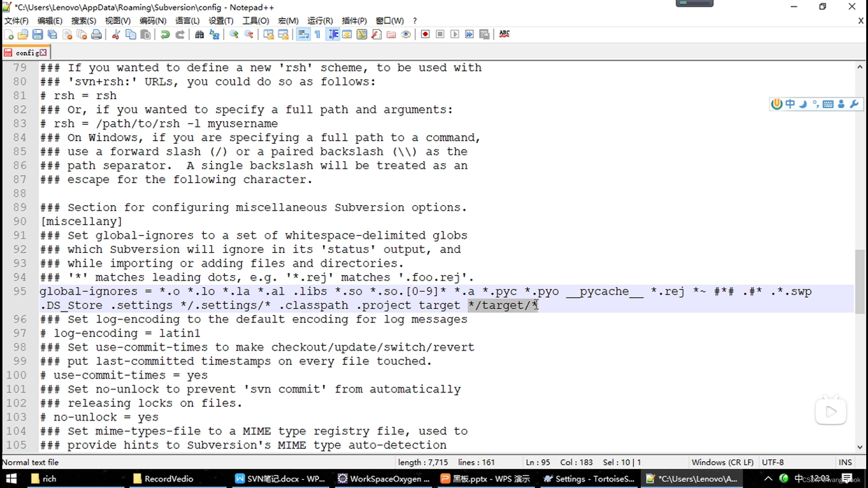Click the vertical scrollbar thumb

click(x=859, y=281)
